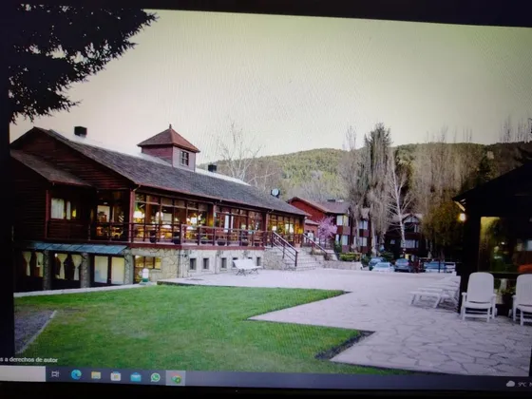
Task: Launch Microsoft Edge from the taskbar
Action: point(76,374)
